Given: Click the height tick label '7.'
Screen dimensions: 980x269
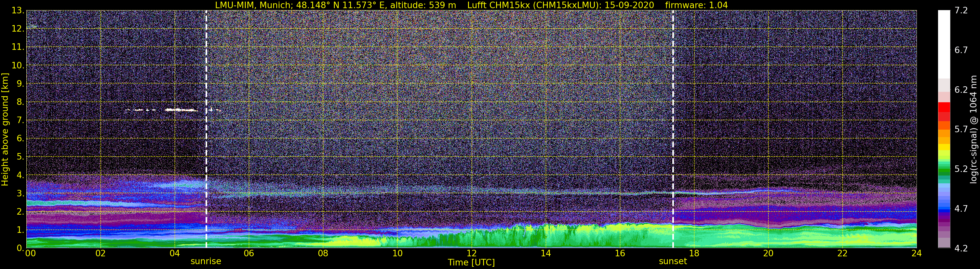Looking at the screenshot, I should pyautogui.click(x=20, y=120).
